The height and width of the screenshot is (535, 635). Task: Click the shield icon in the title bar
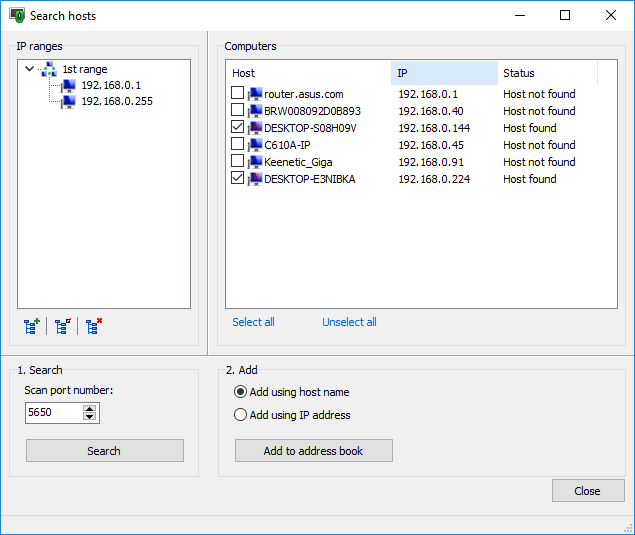coord(16,16)
